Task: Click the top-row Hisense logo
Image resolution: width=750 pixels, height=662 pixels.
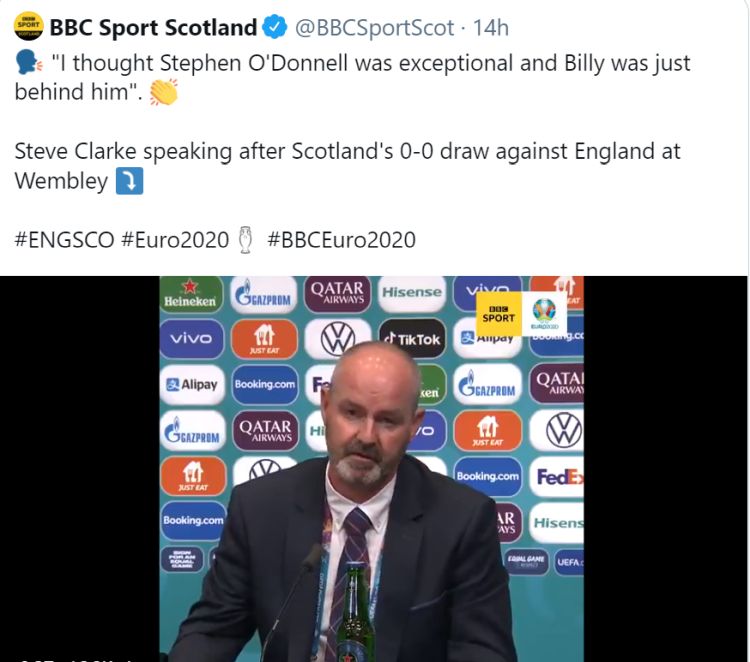Action: coord(412,293)
